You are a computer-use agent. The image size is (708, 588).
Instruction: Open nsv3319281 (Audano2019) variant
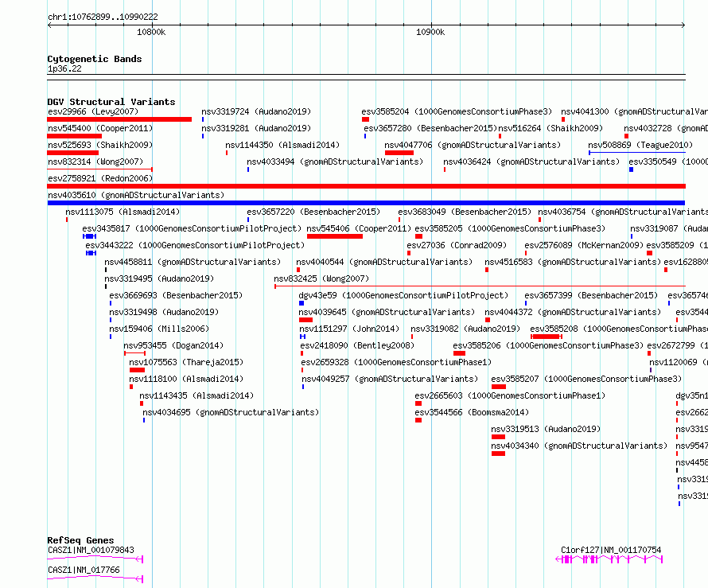pos(256,128)
